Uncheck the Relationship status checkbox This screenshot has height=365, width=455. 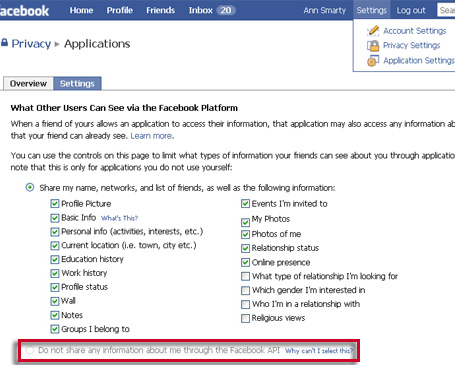click(245, 248)
